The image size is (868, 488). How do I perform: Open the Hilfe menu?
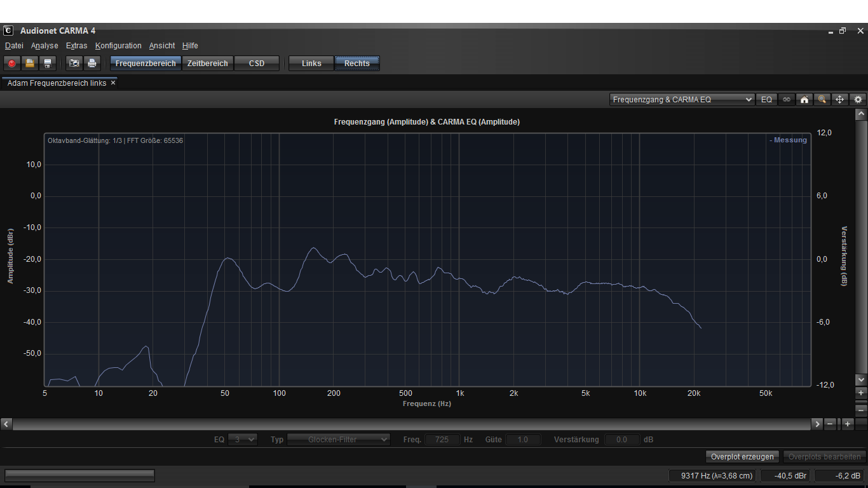[x=190, y=46]
